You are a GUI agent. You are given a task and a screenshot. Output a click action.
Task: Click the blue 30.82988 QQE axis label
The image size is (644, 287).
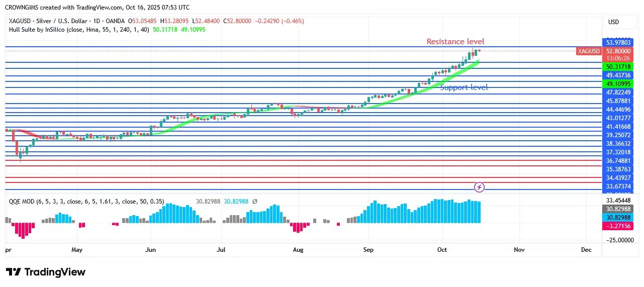point(618,218)
